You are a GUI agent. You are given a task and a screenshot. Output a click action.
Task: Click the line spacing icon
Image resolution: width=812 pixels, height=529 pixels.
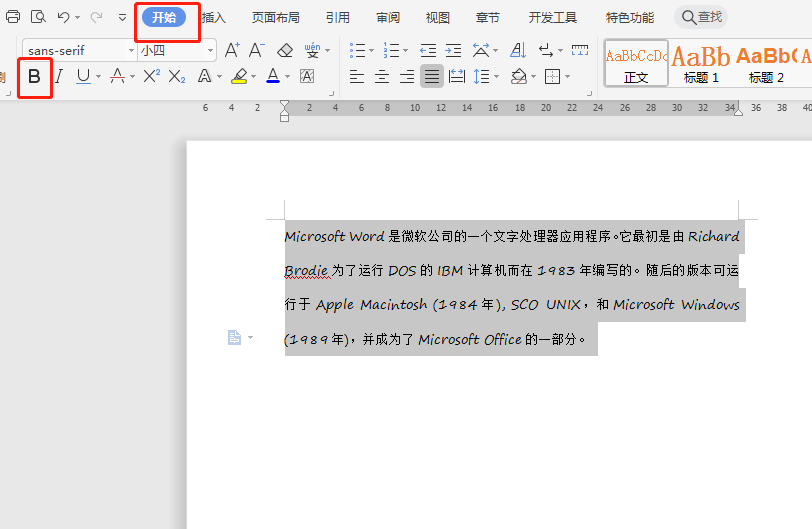point(482,77)
